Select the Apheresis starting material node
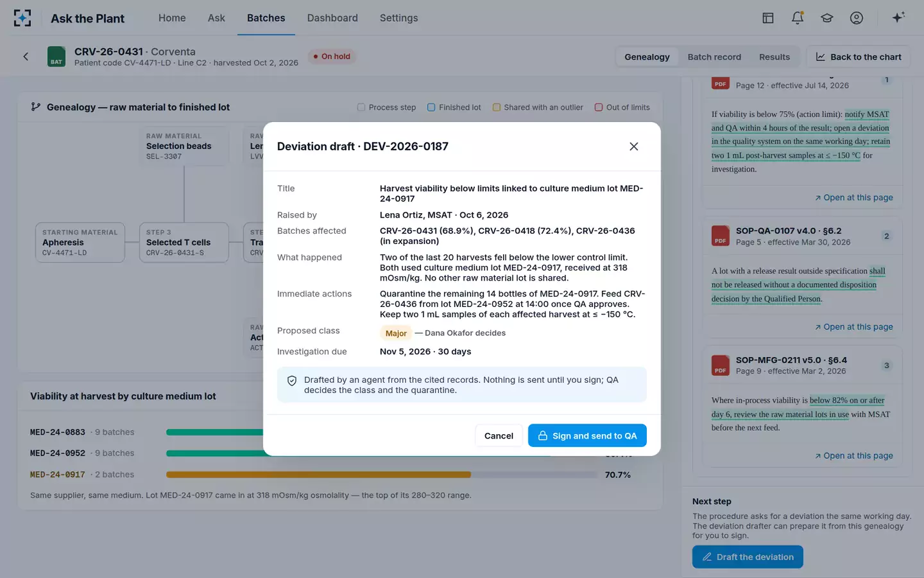924x578 pixels. (x=80, y=242)
